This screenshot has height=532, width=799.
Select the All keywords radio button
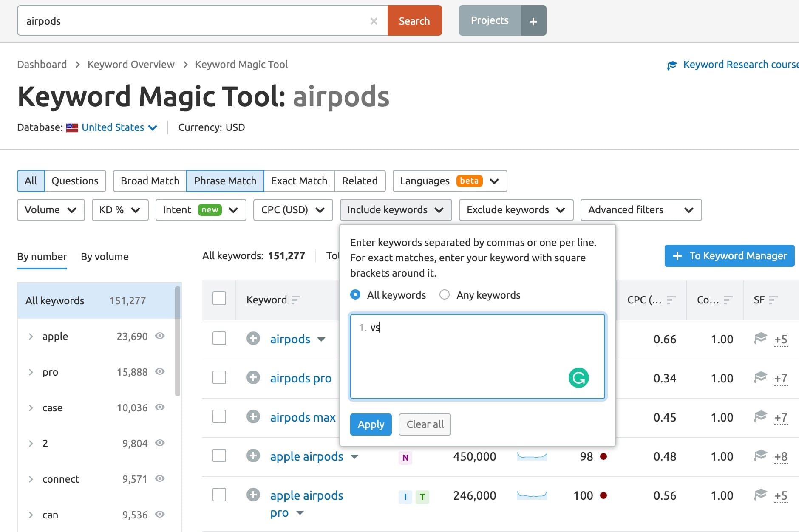pos(355,295)
